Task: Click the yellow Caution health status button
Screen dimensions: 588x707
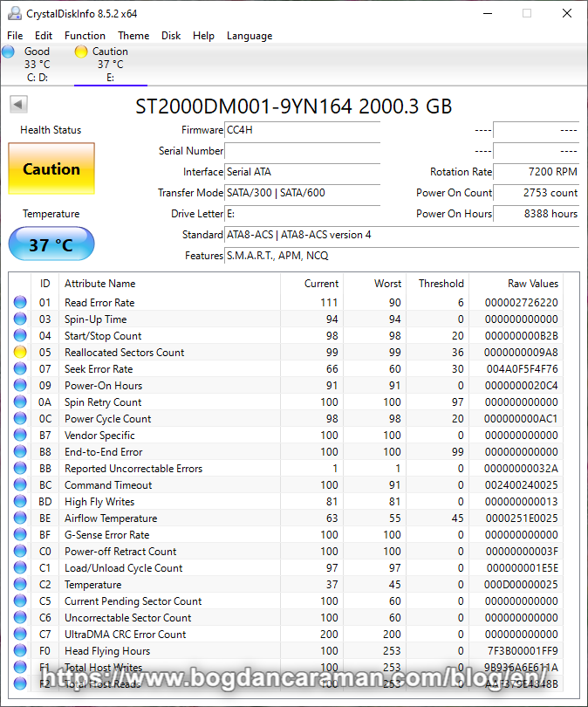Action: point(51,168)
